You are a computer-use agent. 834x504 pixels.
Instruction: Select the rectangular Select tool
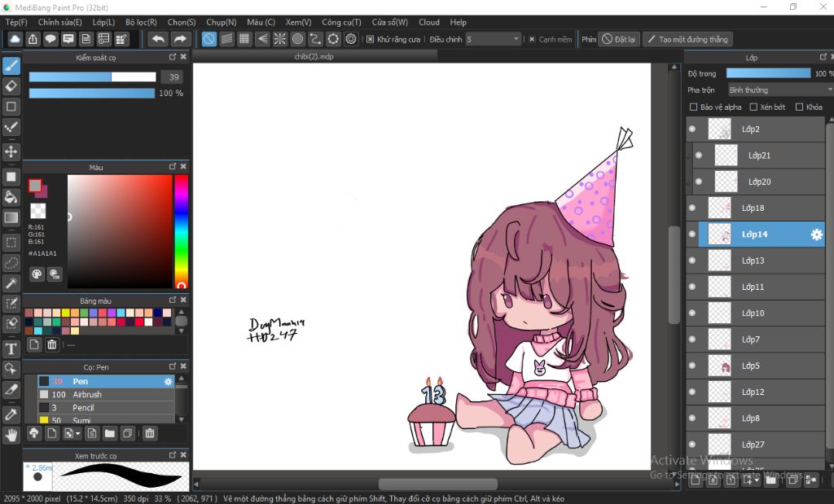(11, 243)
